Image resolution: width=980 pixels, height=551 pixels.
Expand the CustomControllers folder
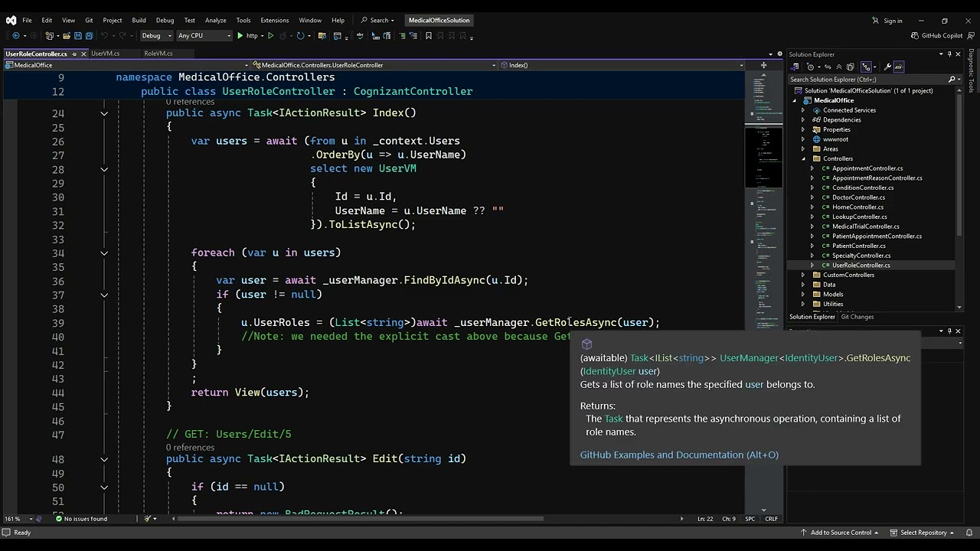(802, 275)
